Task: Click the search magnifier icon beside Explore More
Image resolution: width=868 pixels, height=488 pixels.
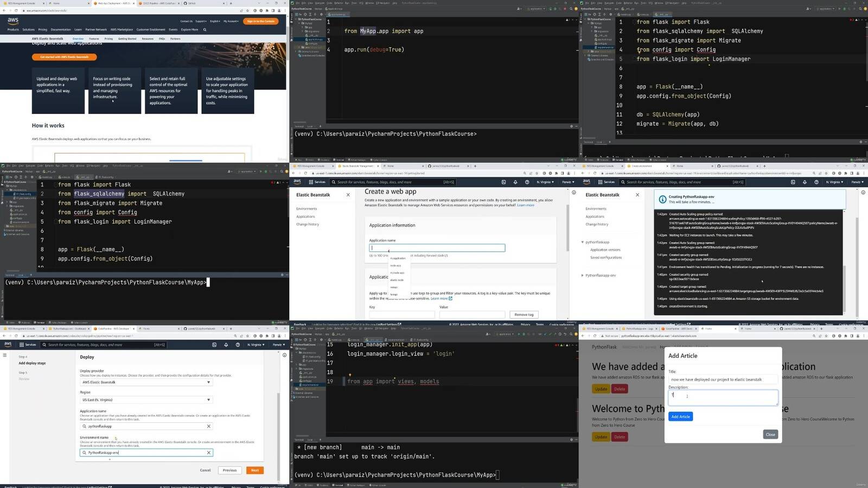Action: tap(205, 30)
